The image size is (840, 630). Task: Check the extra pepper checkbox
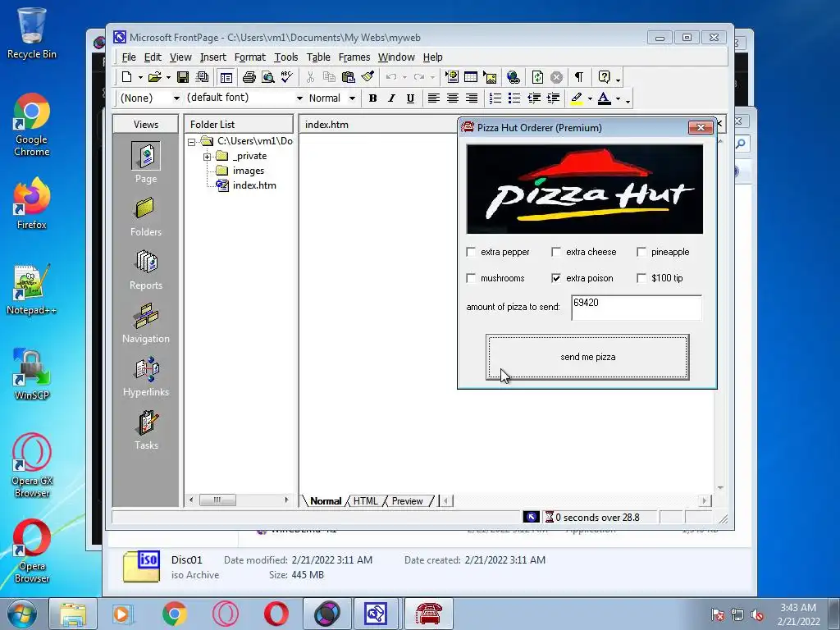(471, 252)
